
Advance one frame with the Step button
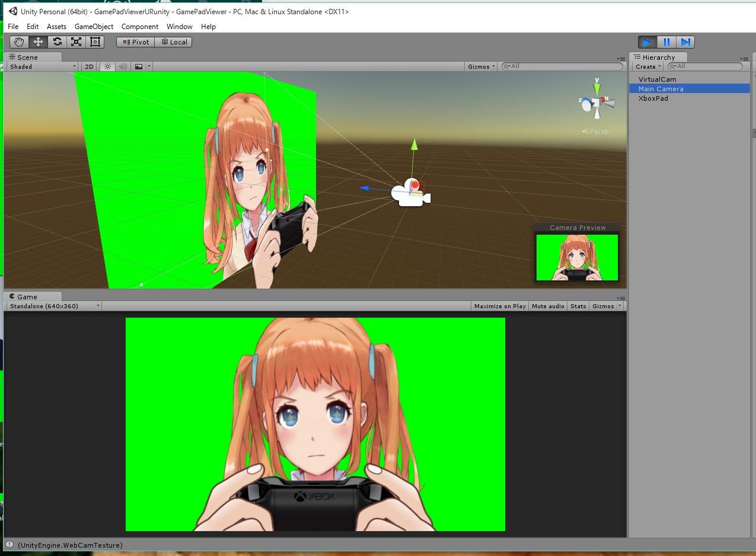685,42
